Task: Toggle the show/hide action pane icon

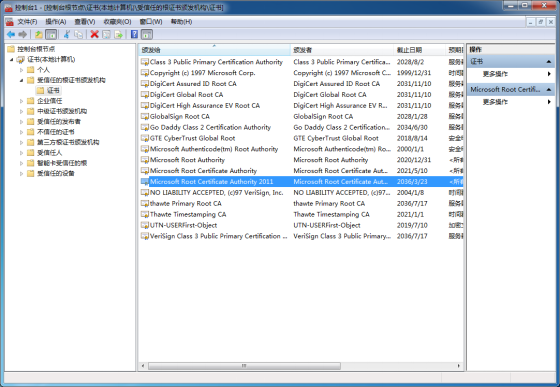Action: coord(147,34)
